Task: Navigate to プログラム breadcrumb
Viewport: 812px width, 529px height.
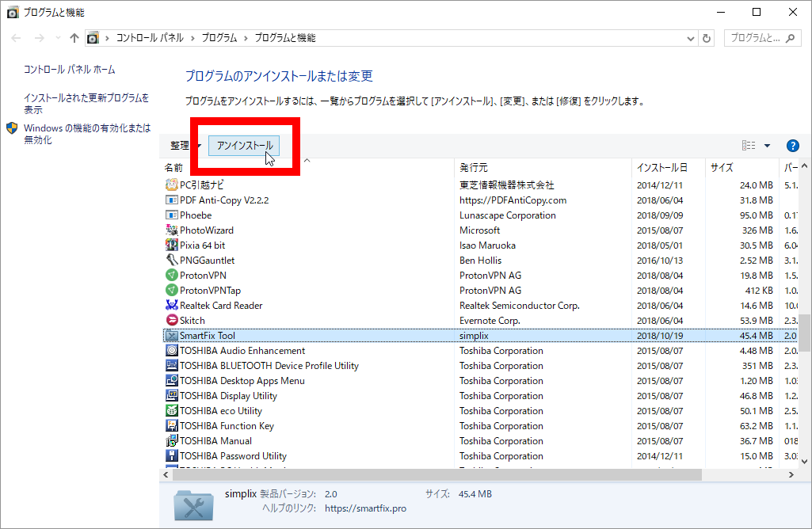Action: point(219,38)
